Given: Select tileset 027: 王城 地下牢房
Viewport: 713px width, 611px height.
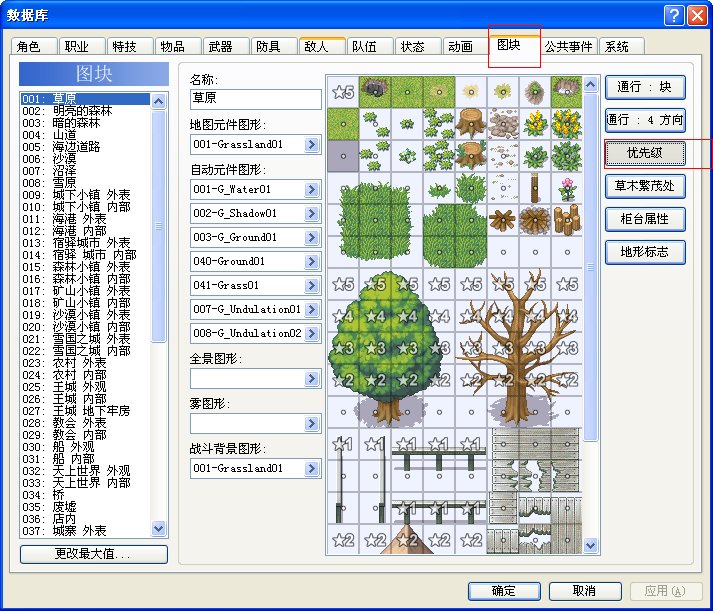Looking at the screenshot, I should click(85, 411).
